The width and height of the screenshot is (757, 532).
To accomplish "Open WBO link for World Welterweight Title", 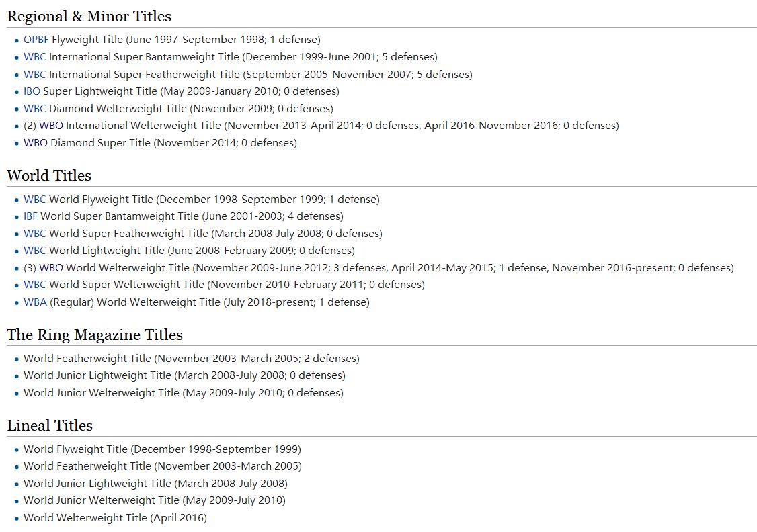I will pyautogui.click(x=51, y=268).
